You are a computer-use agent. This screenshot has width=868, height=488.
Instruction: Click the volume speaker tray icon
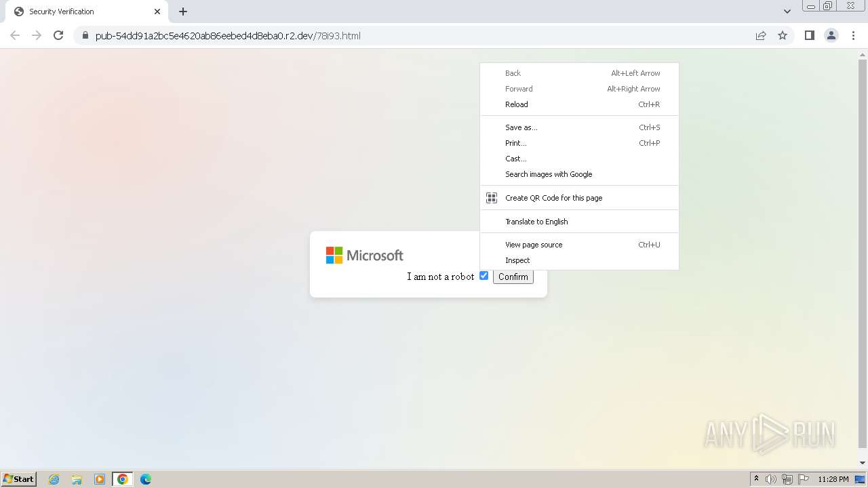click(770, 479)
